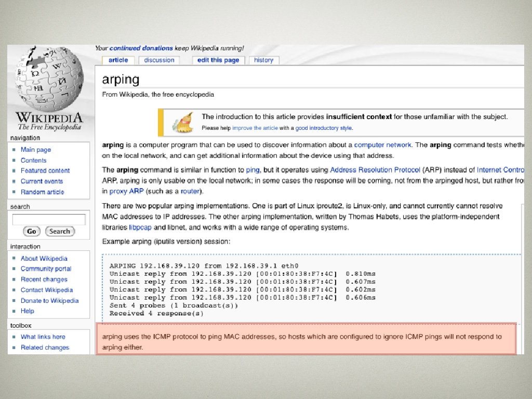Open the proxy ARP link

click(x=127, y=191)
